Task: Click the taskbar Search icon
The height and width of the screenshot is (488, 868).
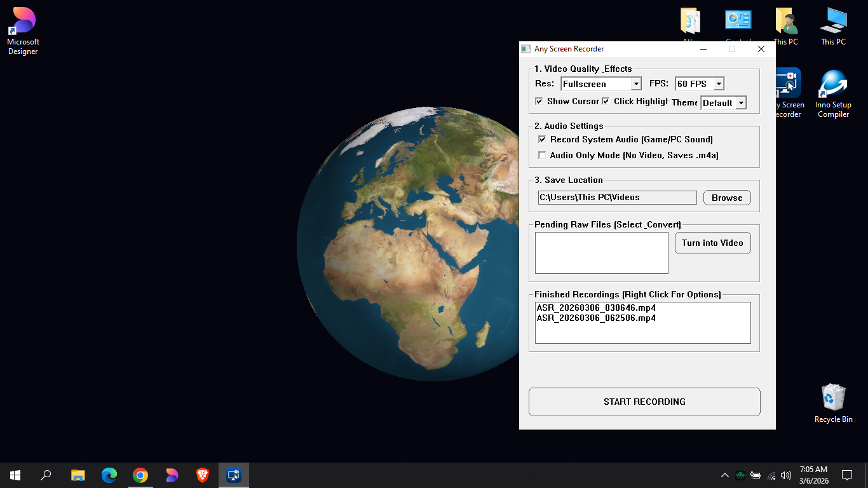Action: click(x=45, y=475)
